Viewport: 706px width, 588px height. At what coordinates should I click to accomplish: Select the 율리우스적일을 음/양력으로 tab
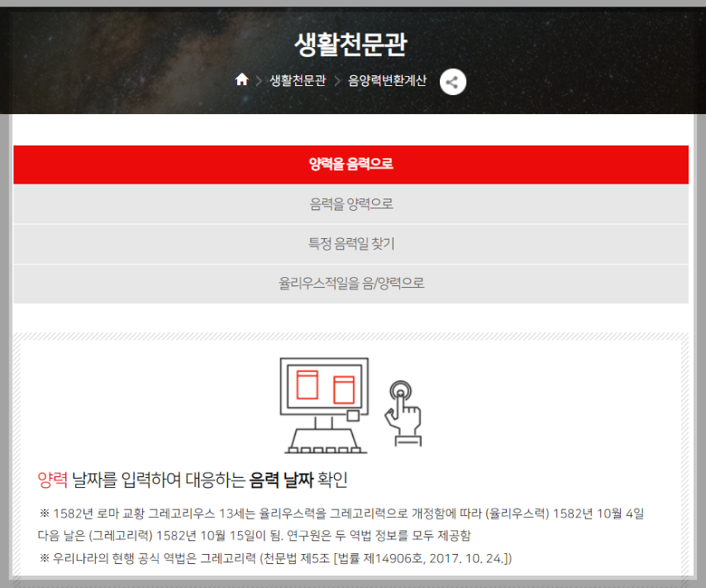click(353, 281)
